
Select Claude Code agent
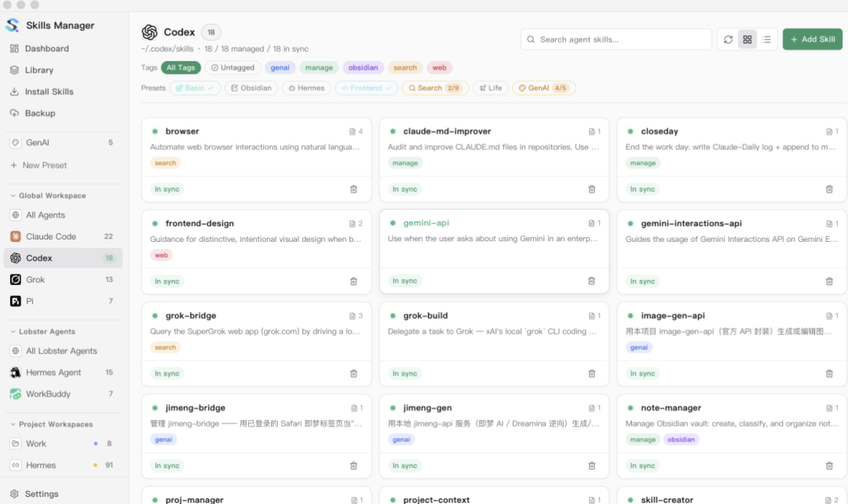[63, 236]
